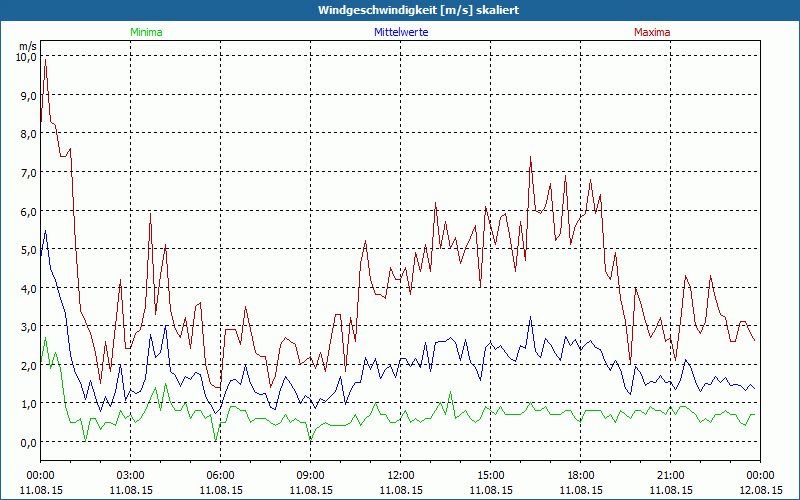Image resolution: width=800 pixels, height=500 pixels.
Task: Click the green Minima legend label
Action: pyautogui.click(x=146, y=32)
